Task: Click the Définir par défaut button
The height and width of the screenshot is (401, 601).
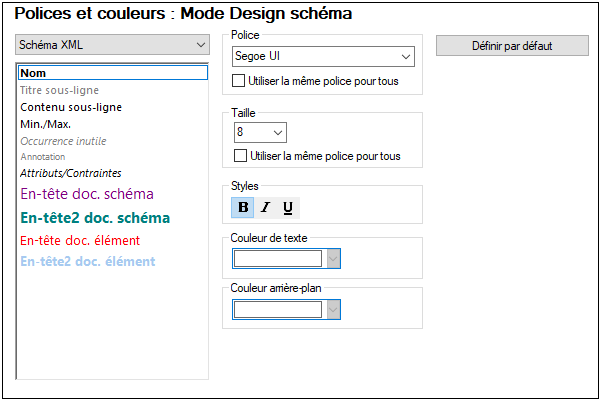Action: click(511, 46)
